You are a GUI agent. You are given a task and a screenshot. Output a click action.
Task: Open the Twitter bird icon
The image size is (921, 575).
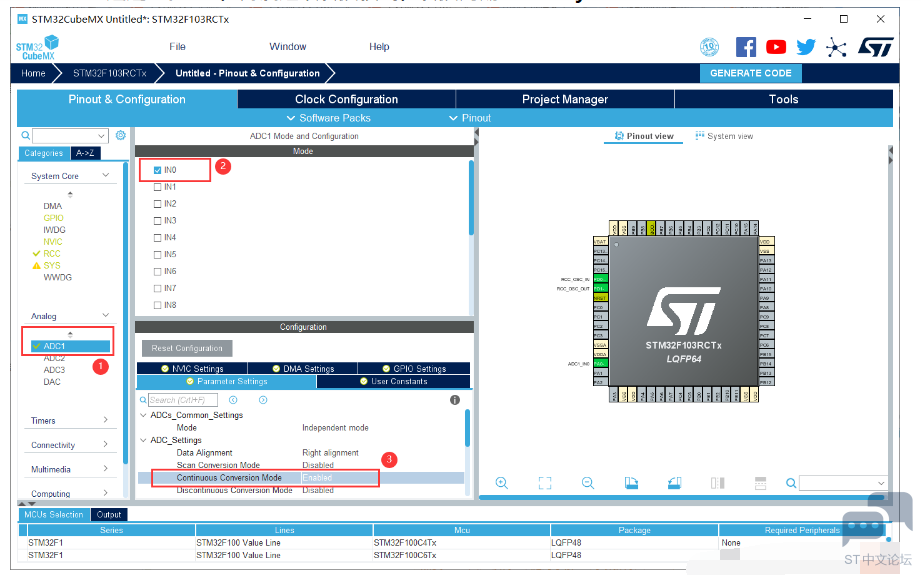tap(806, 47)
